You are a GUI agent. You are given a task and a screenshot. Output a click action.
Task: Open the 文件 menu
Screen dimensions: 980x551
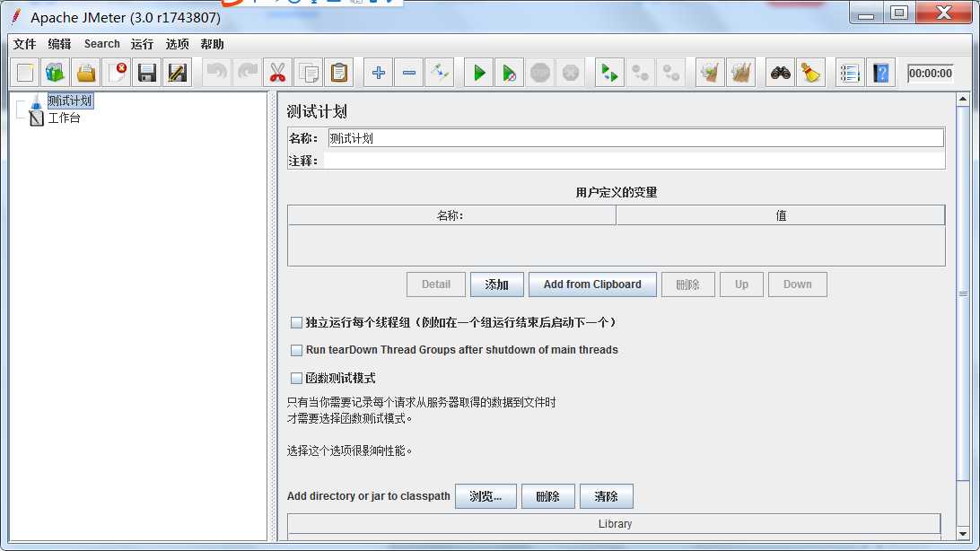click(25, 44)
